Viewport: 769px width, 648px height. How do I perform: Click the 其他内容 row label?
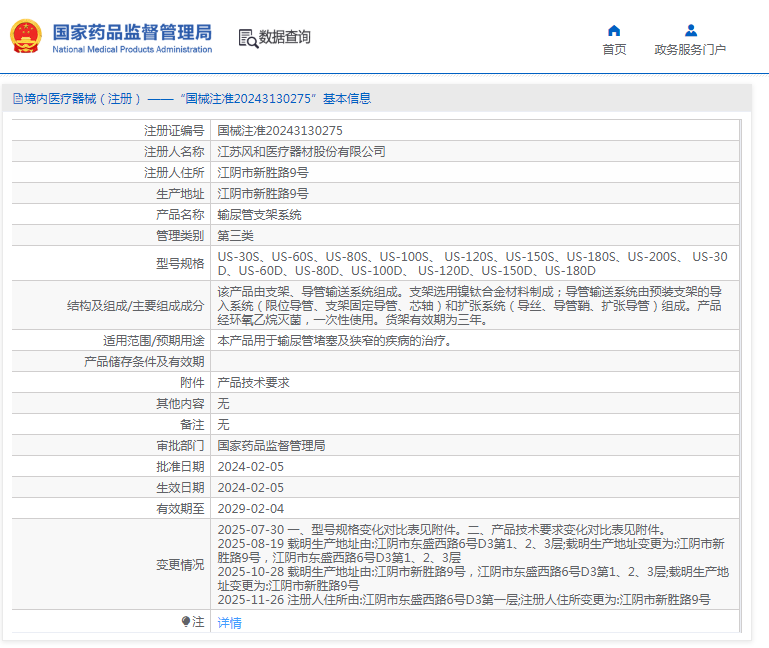coord(180,404)
